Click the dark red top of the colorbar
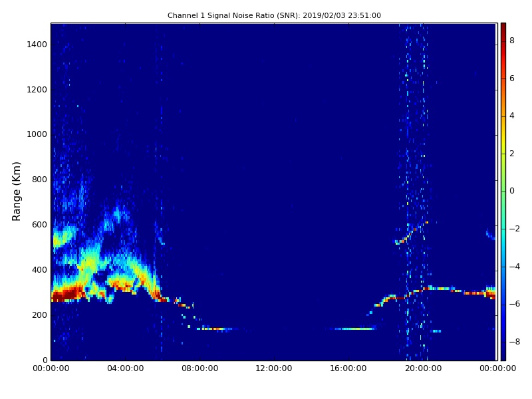This screenshot has width=532, height=399. point(503,29)
